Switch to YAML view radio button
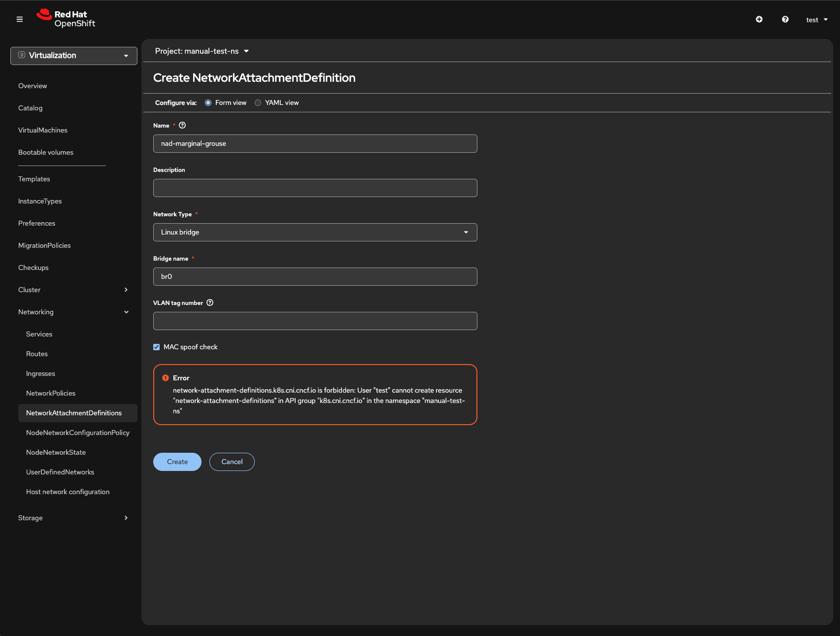Image resolution: width=840 pixels, height=636 pixels. click(x=258, y=102)
